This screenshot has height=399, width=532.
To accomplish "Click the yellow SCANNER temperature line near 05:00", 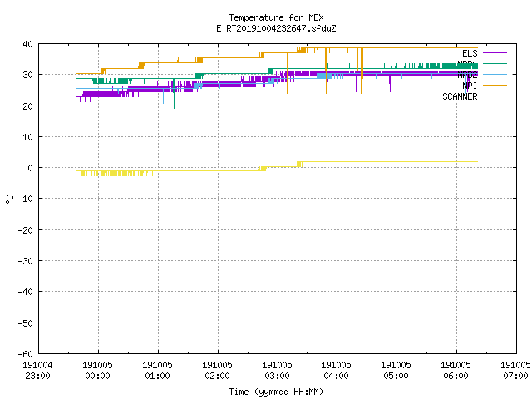I will [397, 162].
